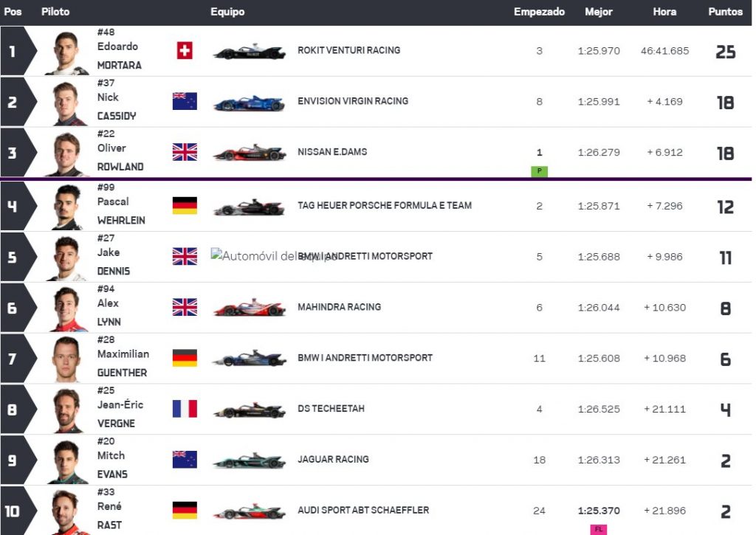This screenshot has height=535, width=756.
Task: Click the green P pole position badge
Action: pyautogui.click(x=539, y=171)
